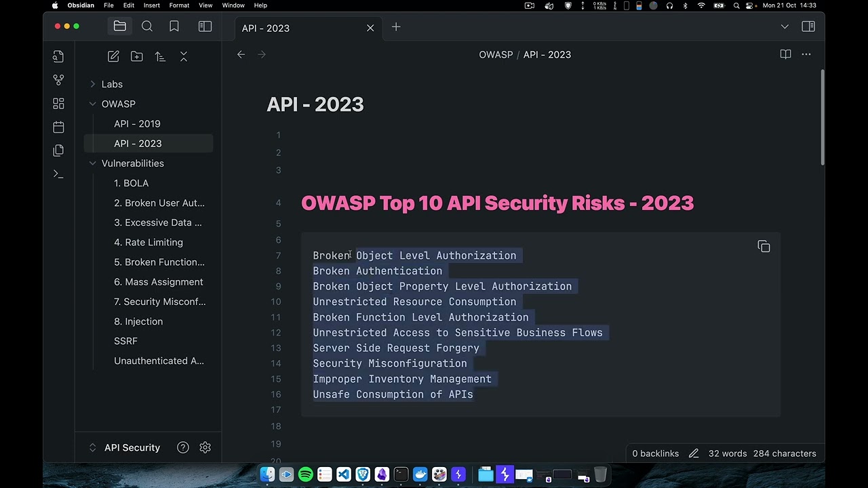
Task: Collapse all folders icon in explorer
Action: click(184, 57)
